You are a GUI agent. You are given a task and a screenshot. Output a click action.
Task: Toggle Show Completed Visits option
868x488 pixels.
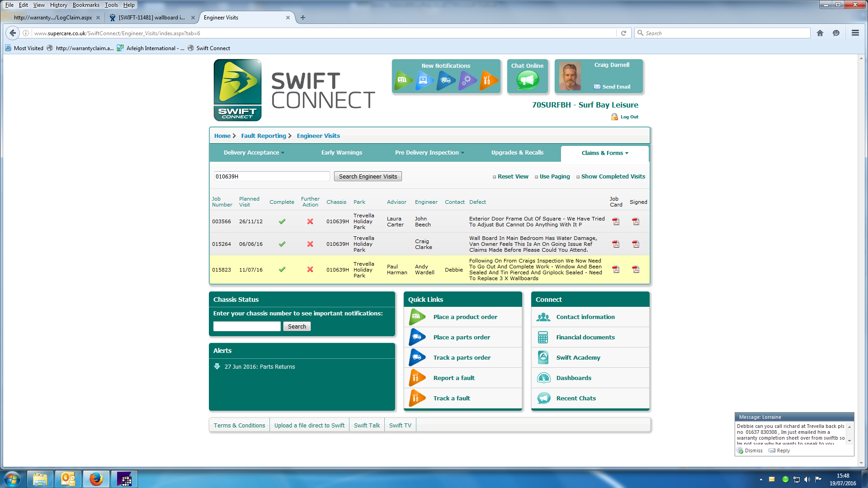613,177
